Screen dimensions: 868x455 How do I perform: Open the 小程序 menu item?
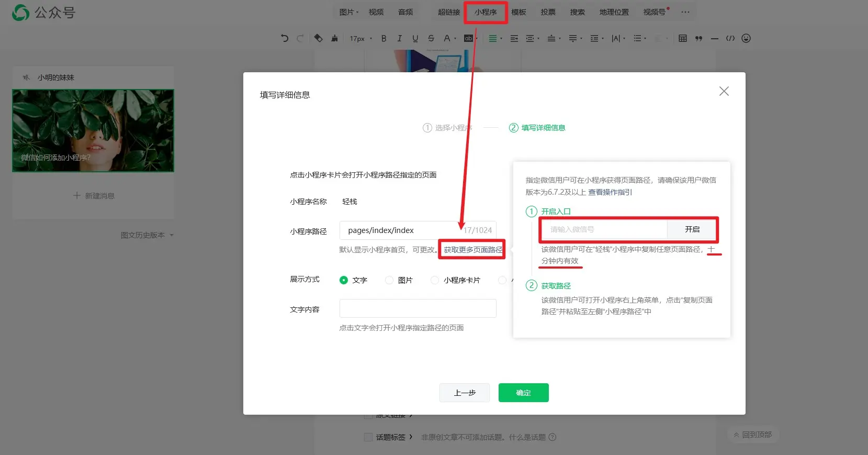pos(486,12)
